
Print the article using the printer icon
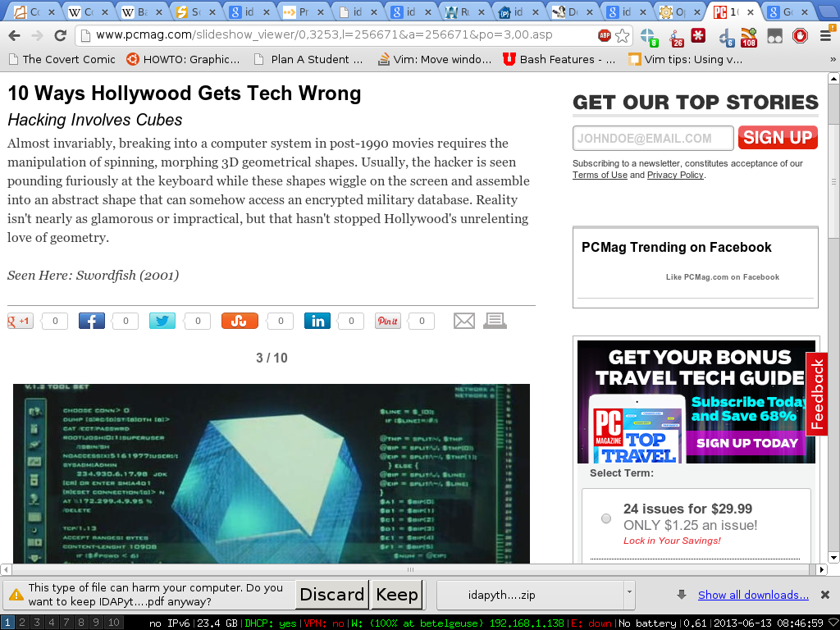tap(495, 321)
